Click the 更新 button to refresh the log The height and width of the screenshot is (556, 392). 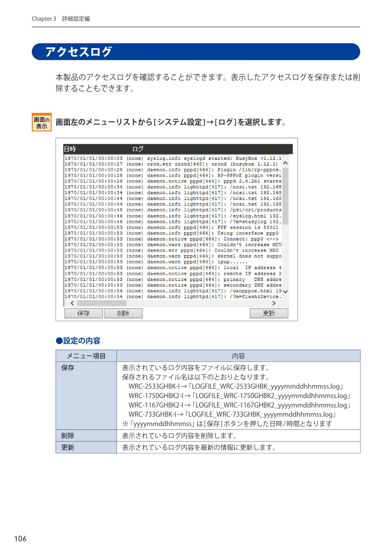click(269, 313)
